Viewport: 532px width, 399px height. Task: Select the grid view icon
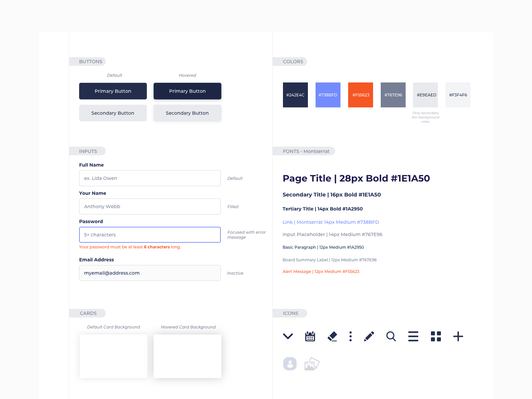(x=436, y=336)
